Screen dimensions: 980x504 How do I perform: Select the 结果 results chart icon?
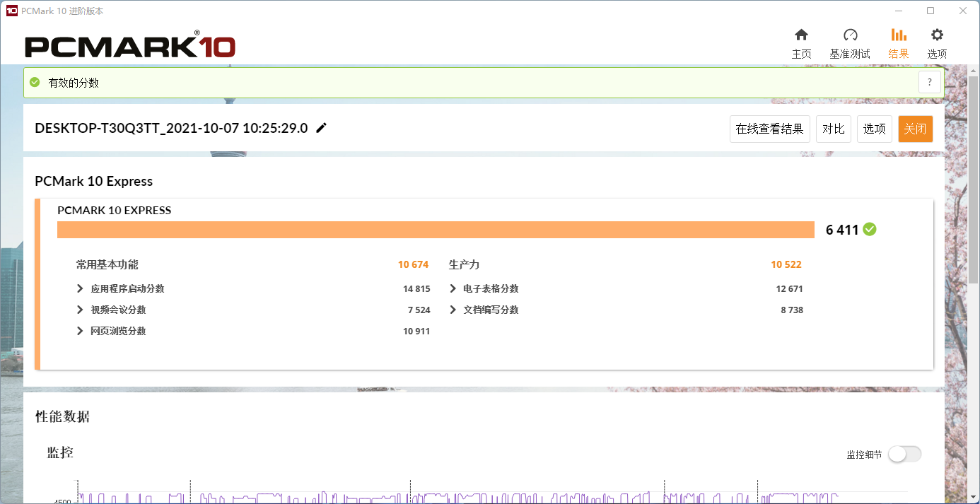click(x=899, y=35)
